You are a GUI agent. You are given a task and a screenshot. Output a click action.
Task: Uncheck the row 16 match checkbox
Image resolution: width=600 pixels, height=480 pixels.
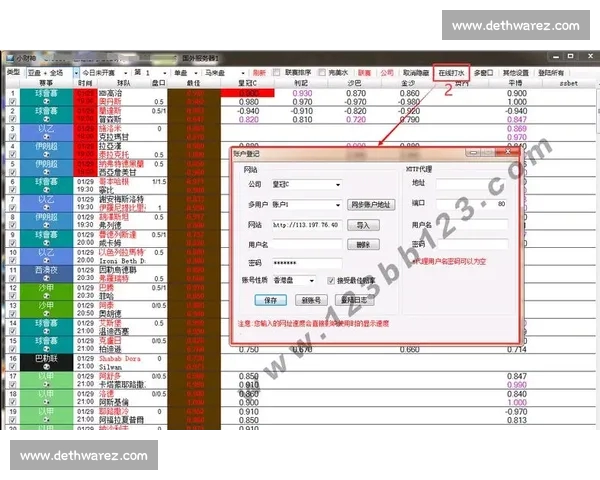[13, 367]
